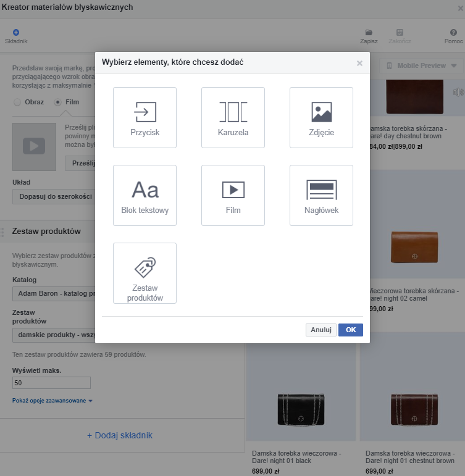The width and height of the screenshot is (465, 476).
Task: Select the Obraz radio button
Action: click(17, 102)
